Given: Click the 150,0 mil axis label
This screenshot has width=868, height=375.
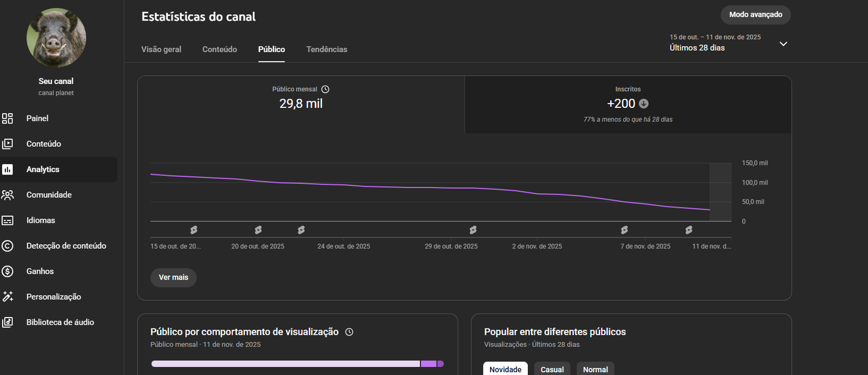Looking at the screenshot, I should (755, 163).
